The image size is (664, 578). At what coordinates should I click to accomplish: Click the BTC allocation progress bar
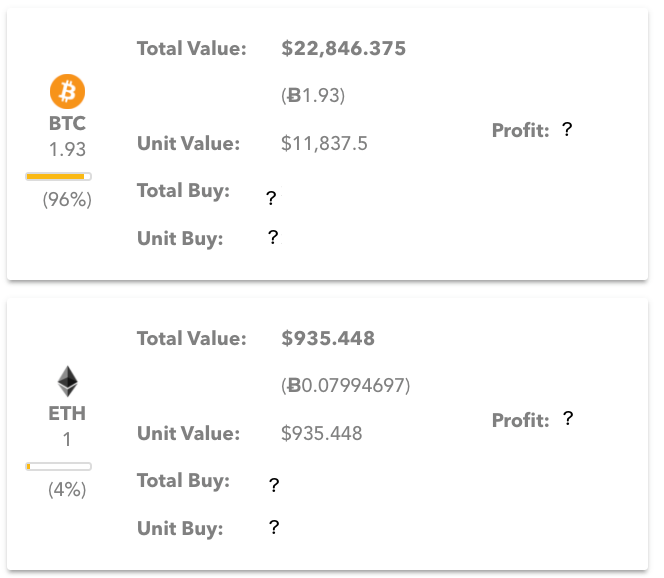pyautogui.click(x=59, y=176)
